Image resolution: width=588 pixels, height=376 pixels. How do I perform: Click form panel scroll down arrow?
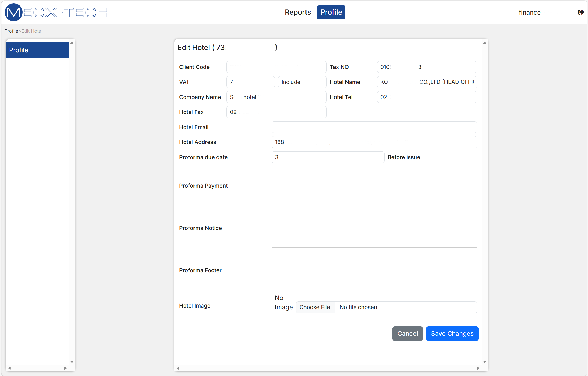tap(485, 362)
